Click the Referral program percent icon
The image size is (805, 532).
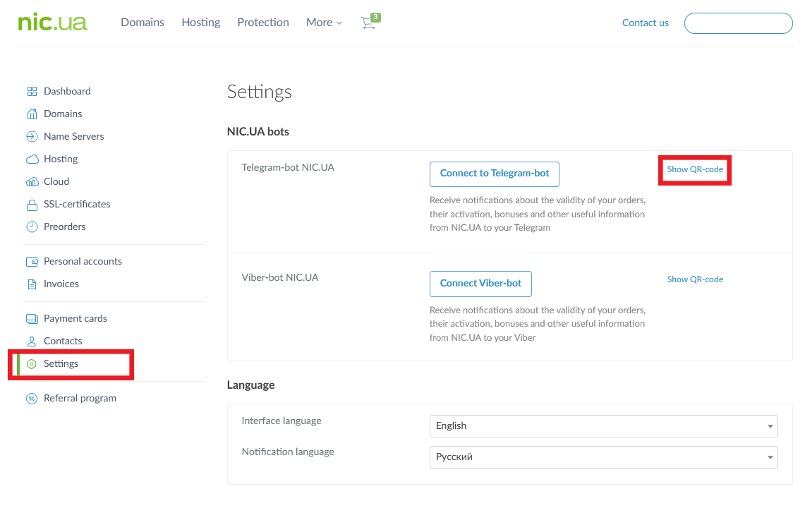point(32,398)
